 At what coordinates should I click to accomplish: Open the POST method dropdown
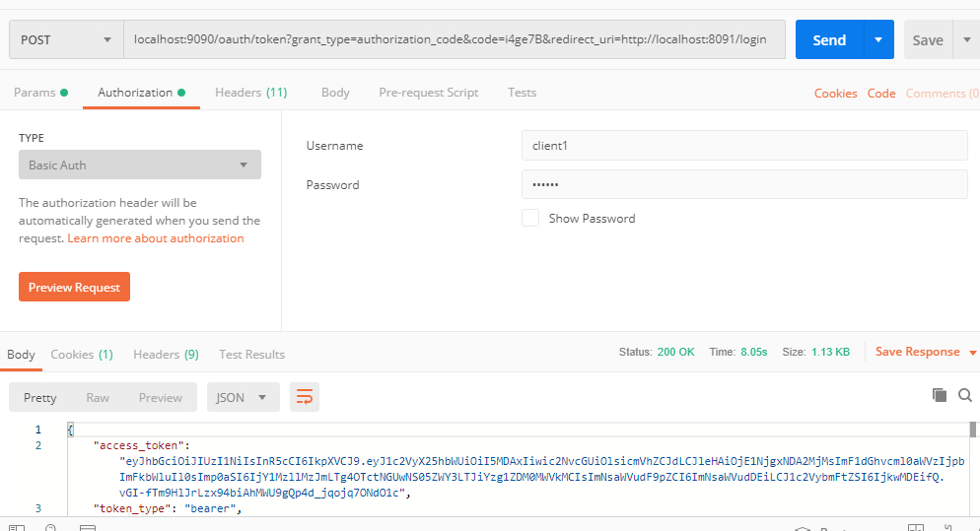pyautogui.click(x=66, y=40)
